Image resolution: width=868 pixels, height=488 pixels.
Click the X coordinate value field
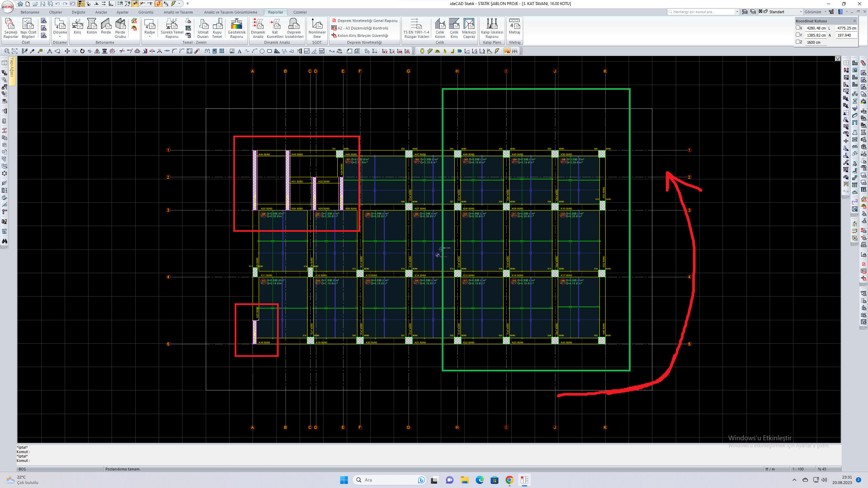(x=816, y=28)
